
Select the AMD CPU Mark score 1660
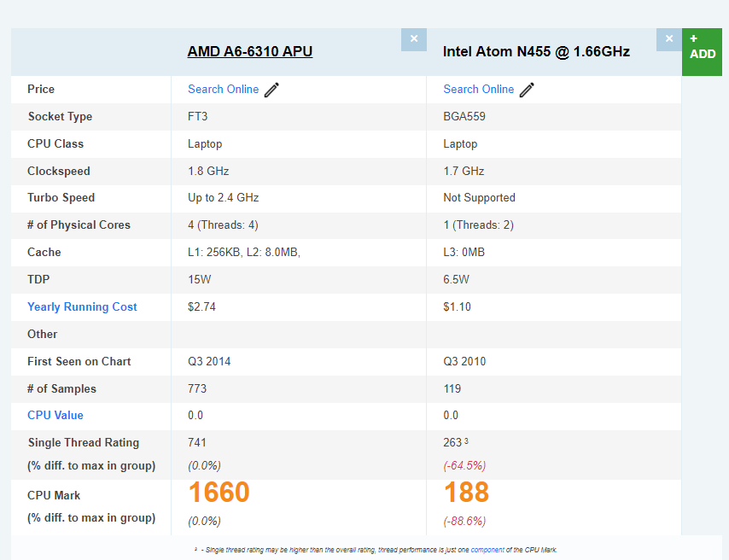(219, 492)
